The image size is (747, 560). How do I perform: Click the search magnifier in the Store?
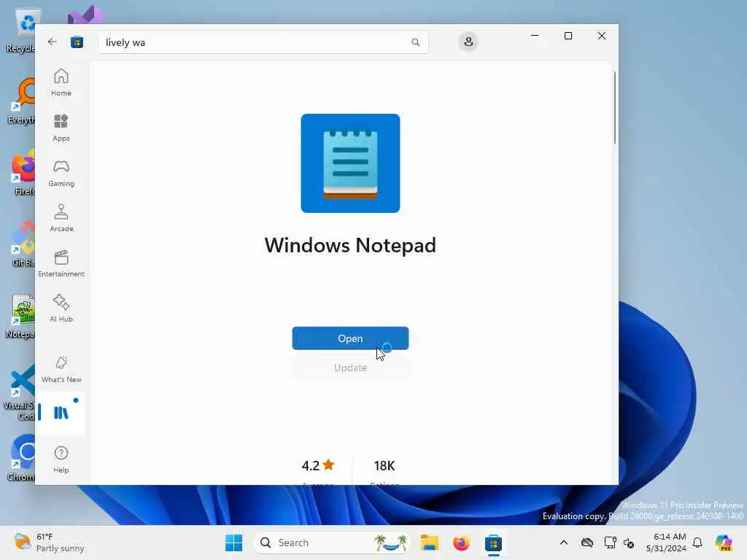[415, 42]
